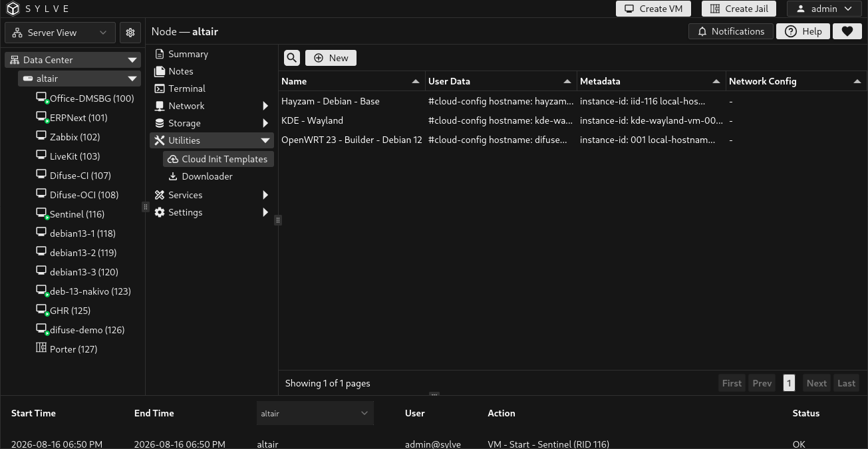Click the search magnifier icon
868x449 pixels.
click(292, 58)
